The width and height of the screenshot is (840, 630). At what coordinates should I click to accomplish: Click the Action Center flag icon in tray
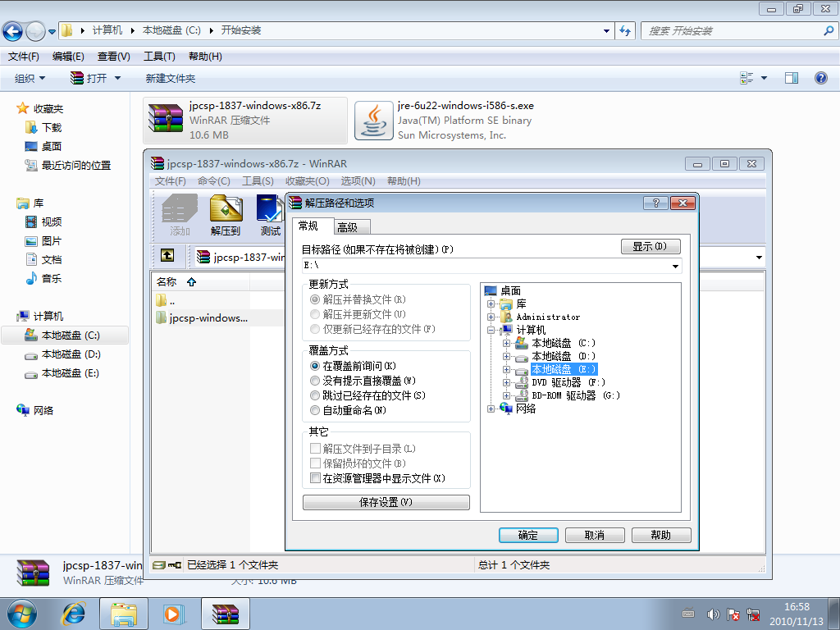[x=733, y=614]
